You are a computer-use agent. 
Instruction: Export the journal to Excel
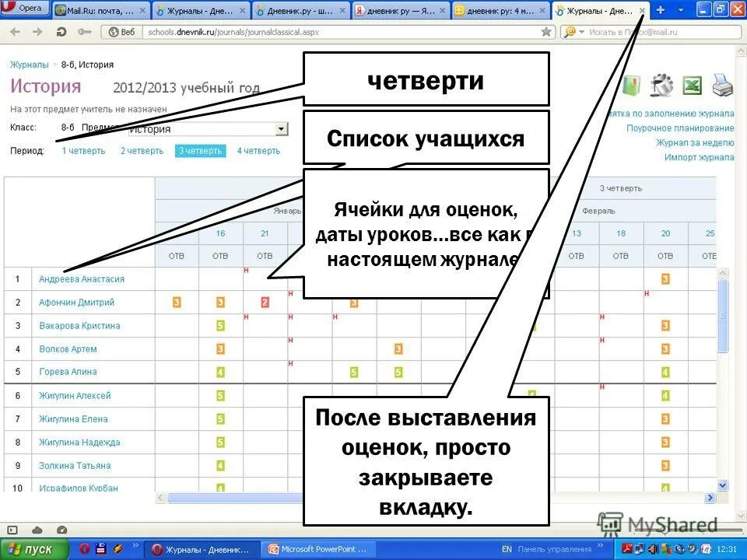click(x=693, y=86)
